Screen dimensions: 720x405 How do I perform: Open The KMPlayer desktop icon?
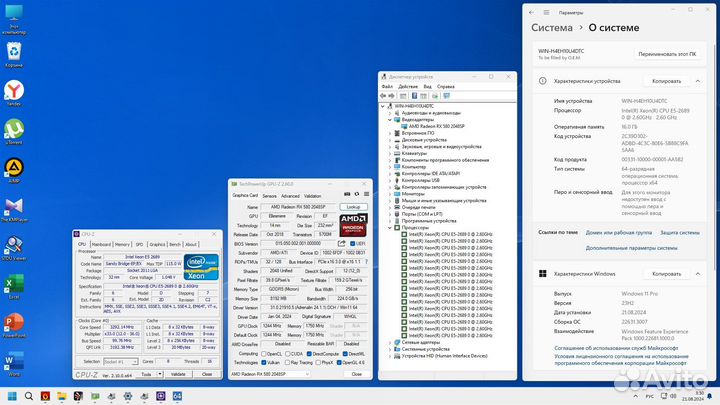[x=14, y=209]
